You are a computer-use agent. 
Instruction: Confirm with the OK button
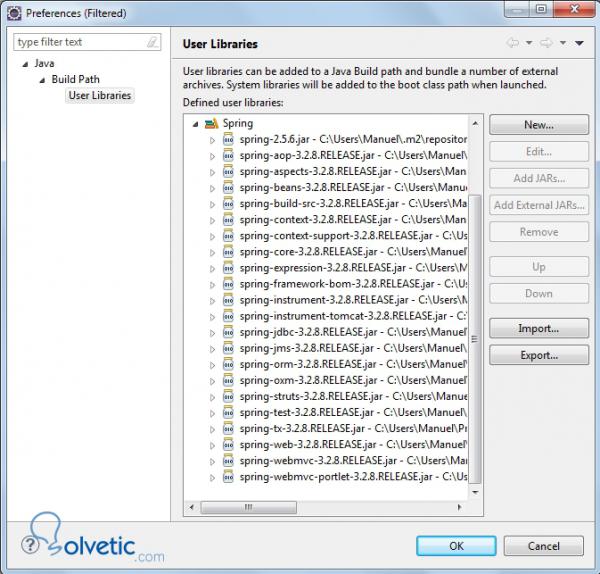tap(456, 546)
